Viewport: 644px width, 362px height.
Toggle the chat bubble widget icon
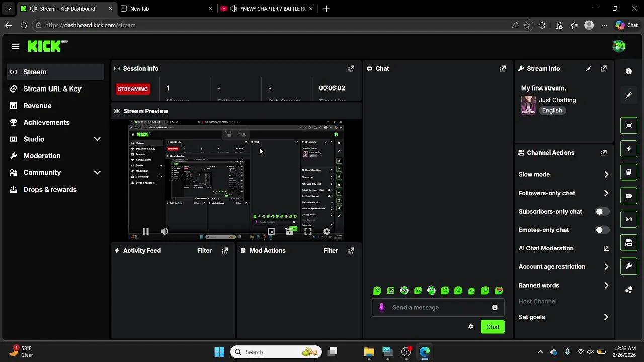(629, 196)
